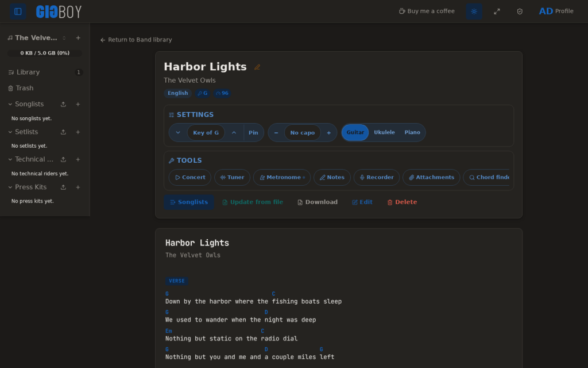Click the English language tag
588x368 pixels.
point(178,93)
